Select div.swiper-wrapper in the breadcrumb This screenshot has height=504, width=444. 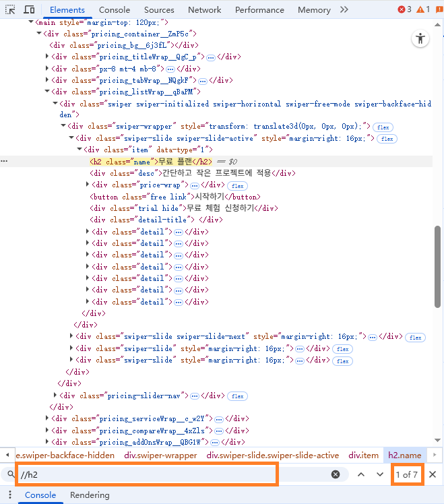[x=161, y=455]
